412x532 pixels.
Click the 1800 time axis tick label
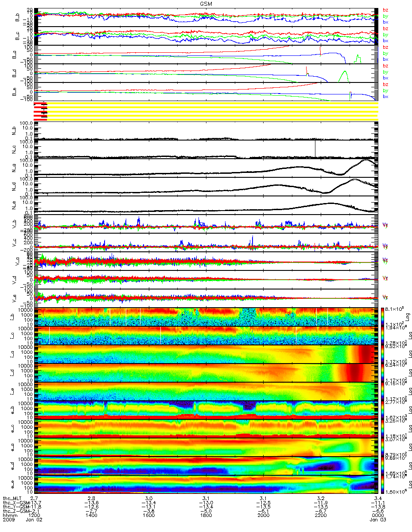point(206,516)
